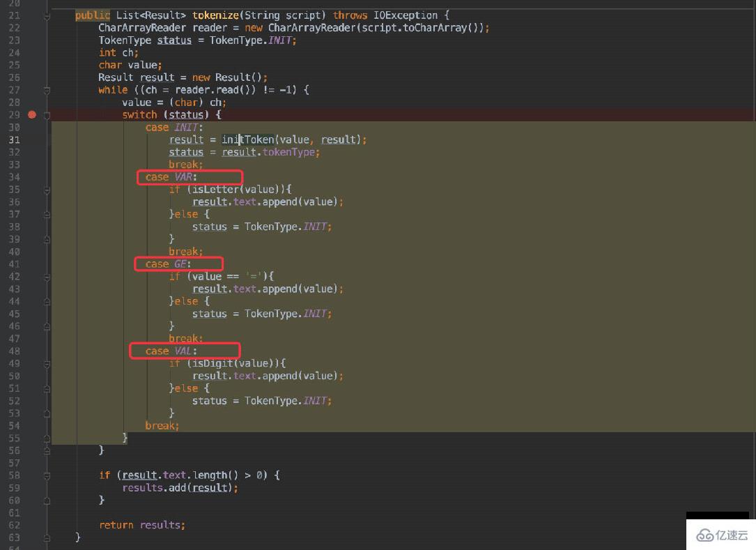Click 'case GE:' label
Viewport: 756px width, 550px height.
pos(168,264)
